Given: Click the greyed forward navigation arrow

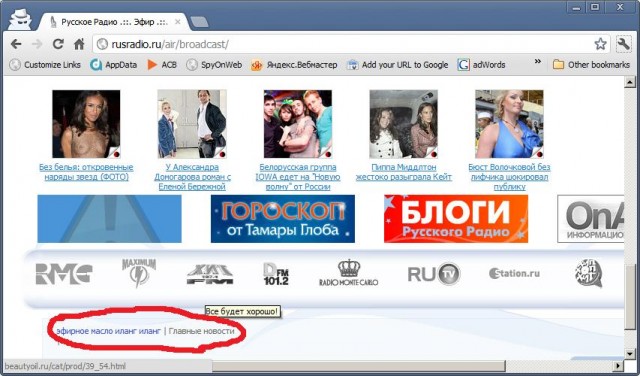Looking at the screenshot, I should point(37,44).
